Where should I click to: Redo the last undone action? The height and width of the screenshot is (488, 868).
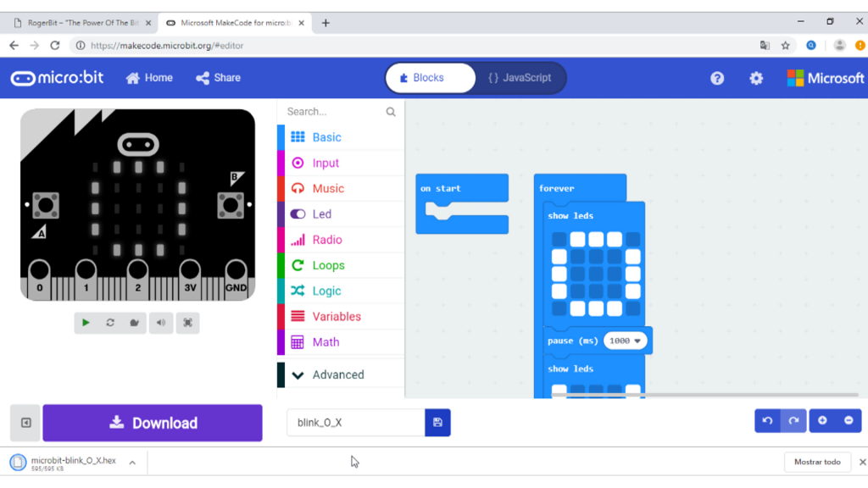point(793,420)
